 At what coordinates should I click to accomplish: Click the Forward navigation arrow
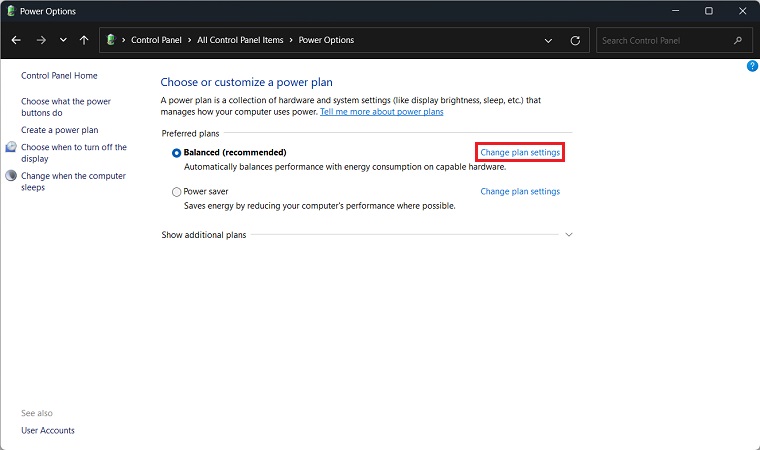pyautogui.click(x=41, y=40)
